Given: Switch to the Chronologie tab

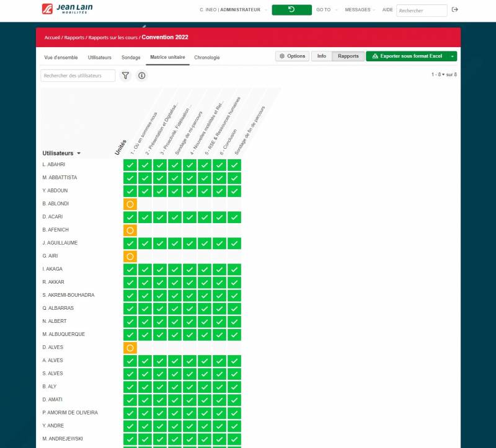Looking at the screenshot, I should pos(206,57).
